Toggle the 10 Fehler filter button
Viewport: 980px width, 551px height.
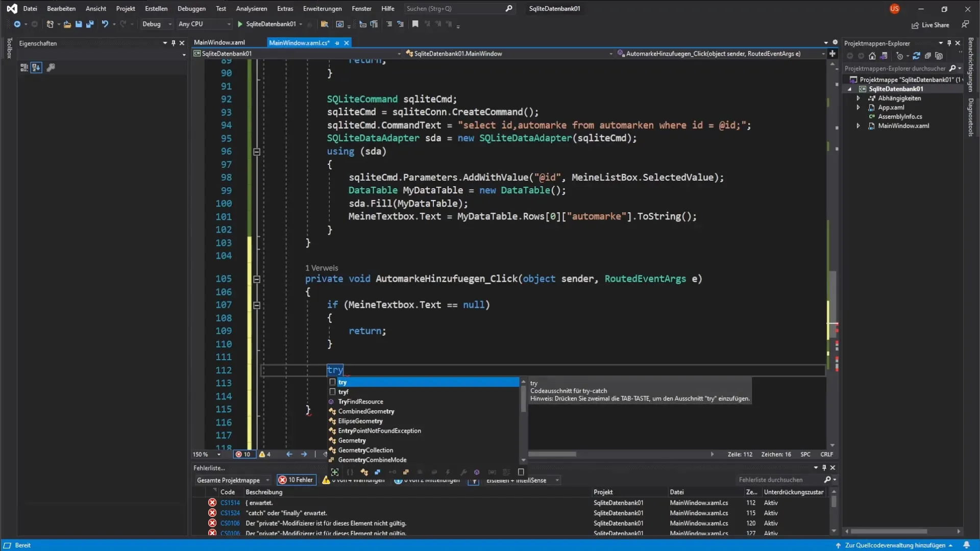pyautogui.click(x=297, y=480)
